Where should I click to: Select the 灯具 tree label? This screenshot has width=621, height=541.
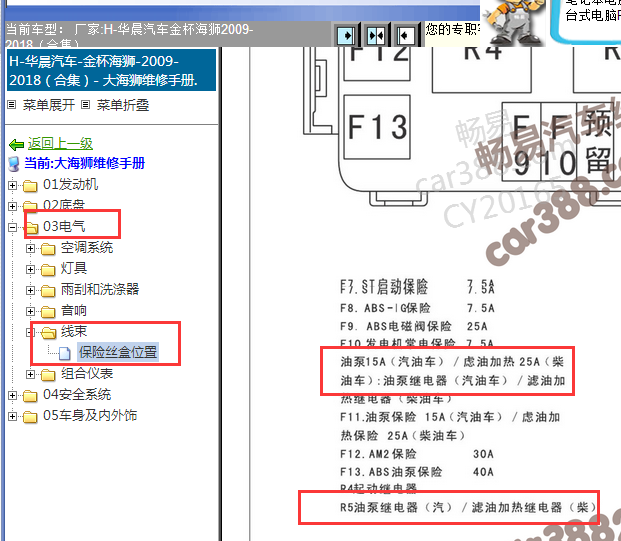74,269
